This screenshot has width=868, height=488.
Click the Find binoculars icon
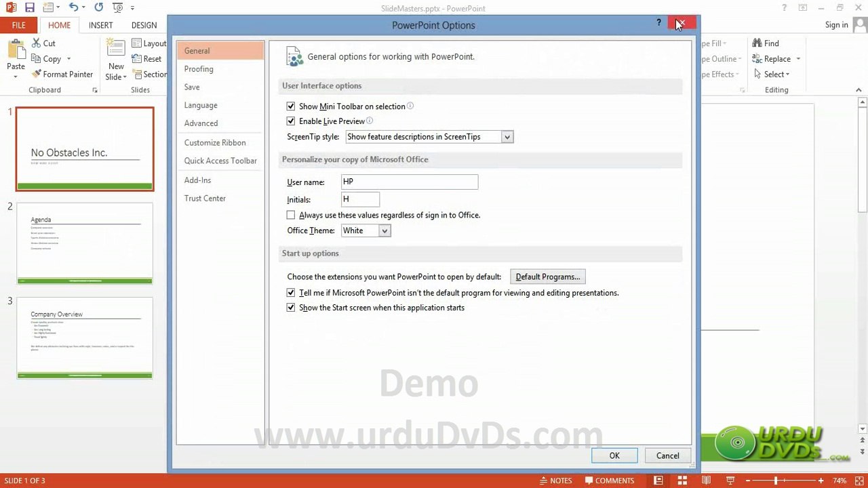point(757,43)
